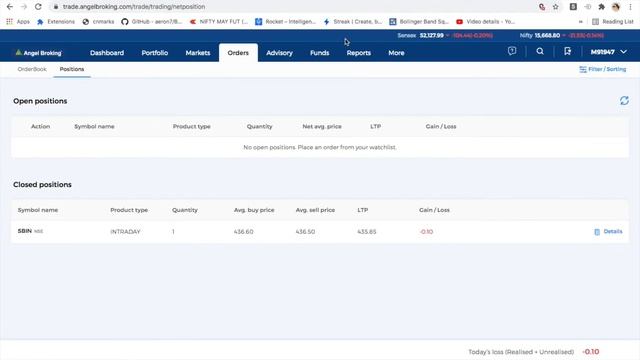Expand the M91947 account dropdown

click(x=609, y=52)
